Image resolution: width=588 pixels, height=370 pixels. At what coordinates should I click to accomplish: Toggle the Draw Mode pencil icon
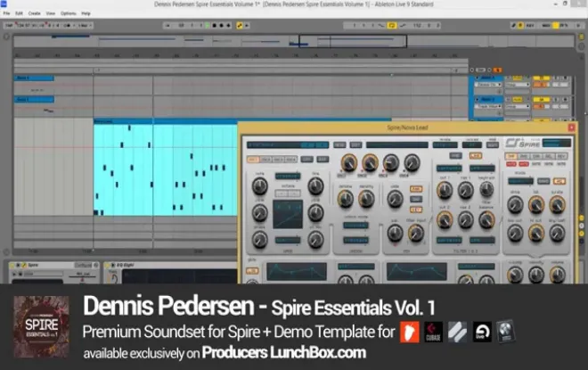point(513,26)
